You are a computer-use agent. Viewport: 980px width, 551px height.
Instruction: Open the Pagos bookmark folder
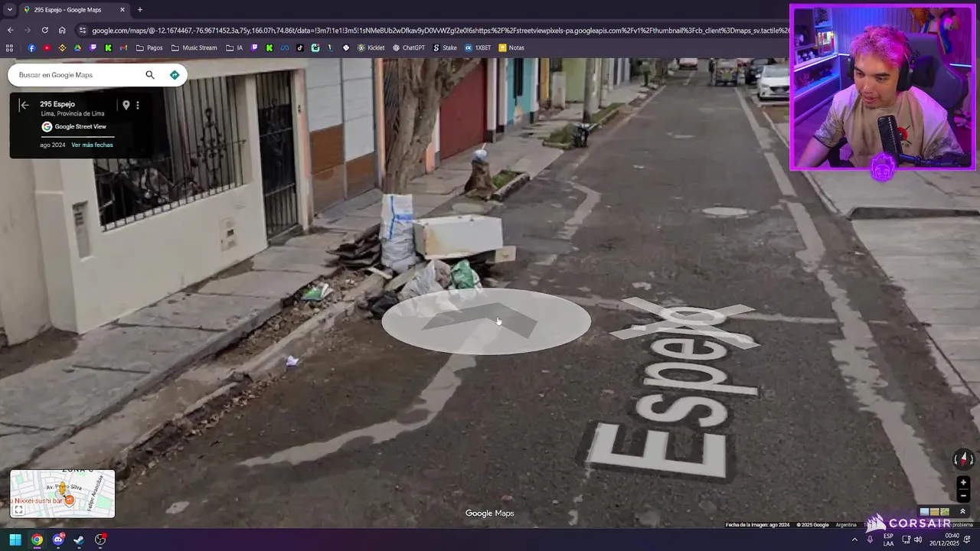[x=149, y=47]
